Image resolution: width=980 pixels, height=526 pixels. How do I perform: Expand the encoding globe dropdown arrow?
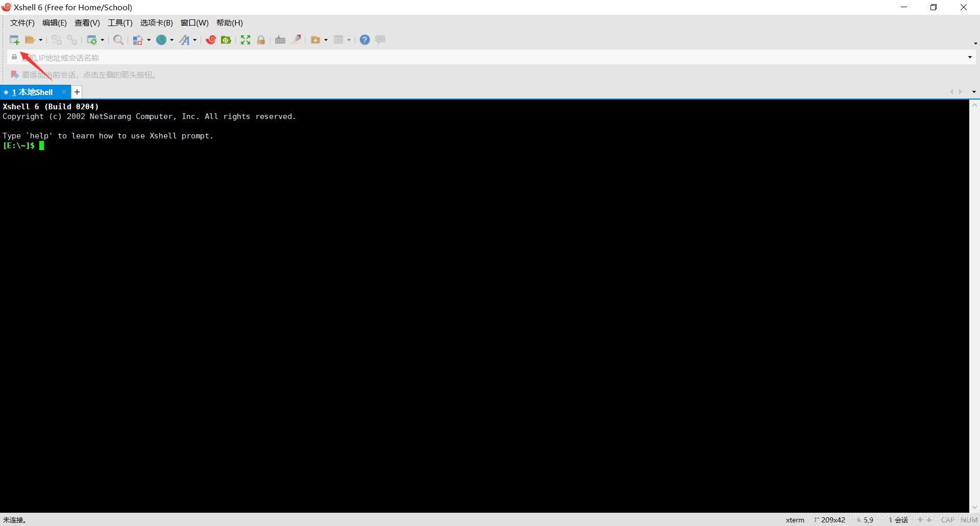(x=172, y=40)
